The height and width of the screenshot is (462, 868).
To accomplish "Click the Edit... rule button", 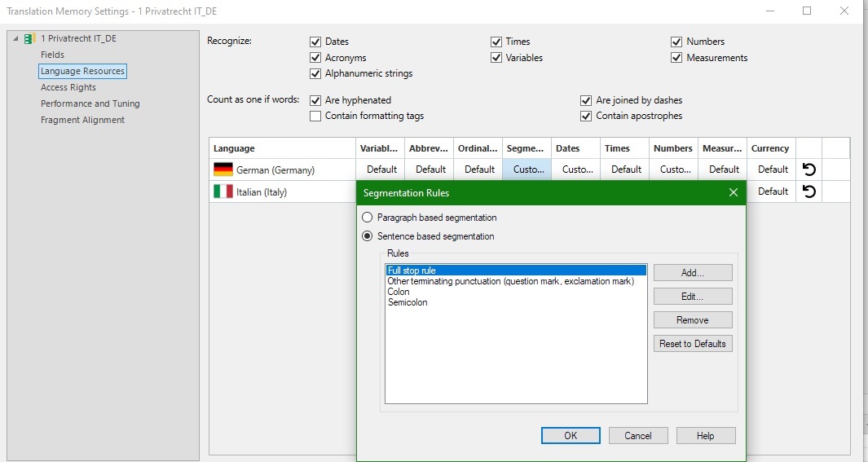I will point(693,297).
